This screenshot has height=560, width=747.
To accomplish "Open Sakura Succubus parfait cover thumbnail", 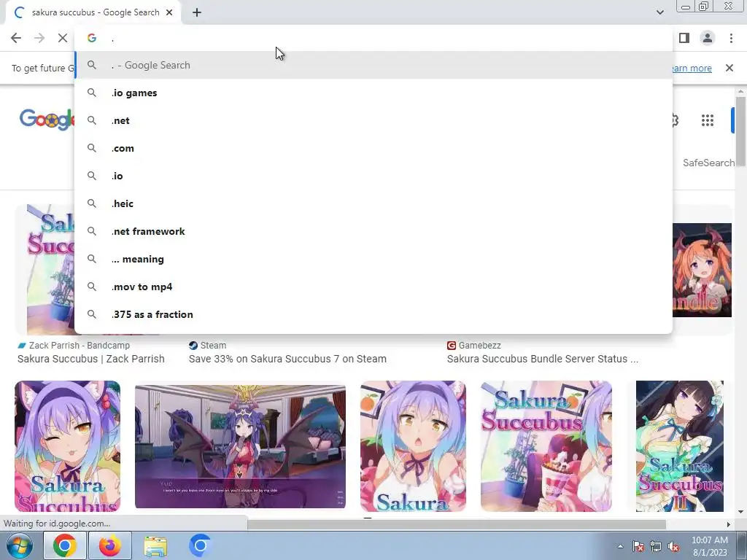I will click(x=546, y=446).
